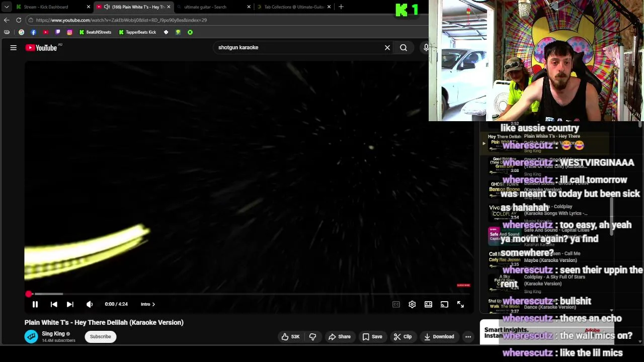The width and height of the screenshot is (644, 362).
Task: Share the karaoke video
Action: (x=339, y=337)
